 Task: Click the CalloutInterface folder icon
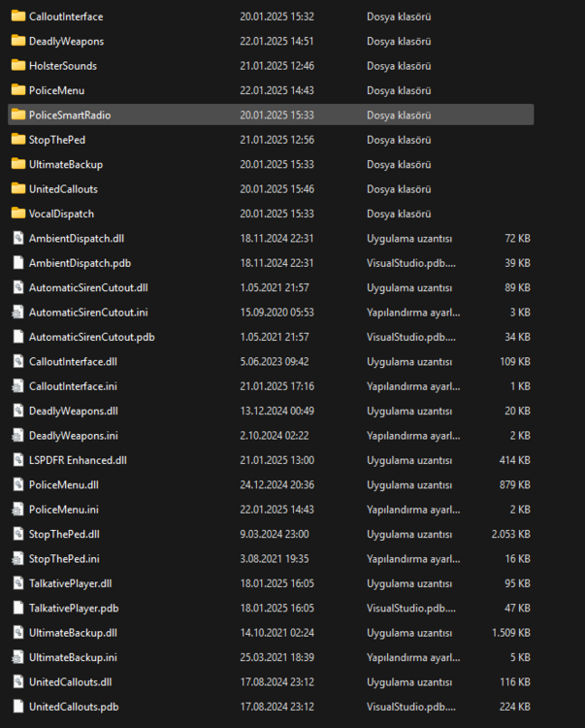coord(18,17)
